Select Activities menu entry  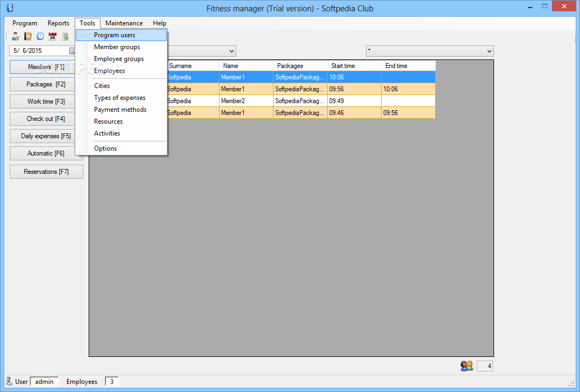121,133
